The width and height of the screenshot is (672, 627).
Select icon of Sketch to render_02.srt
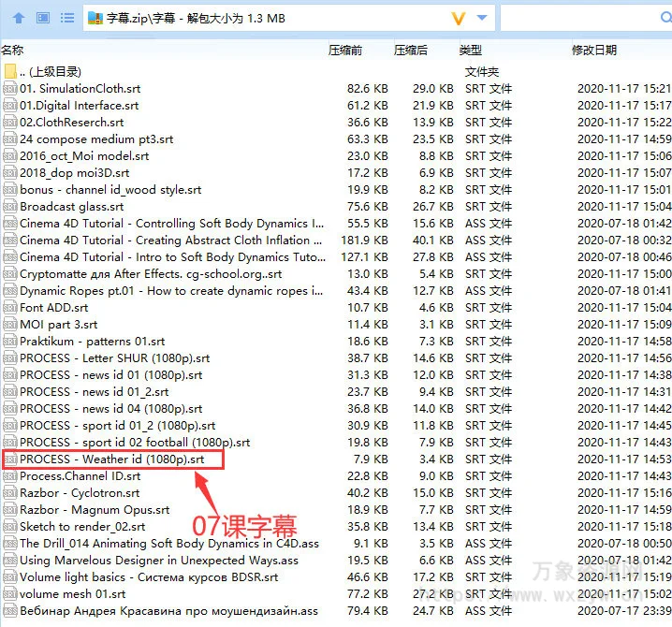(10, 527)
